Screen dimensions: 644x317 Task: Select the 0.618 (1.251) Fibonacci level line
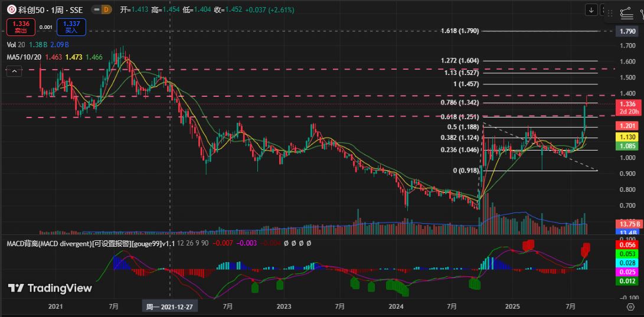click(x=531, y=117)
